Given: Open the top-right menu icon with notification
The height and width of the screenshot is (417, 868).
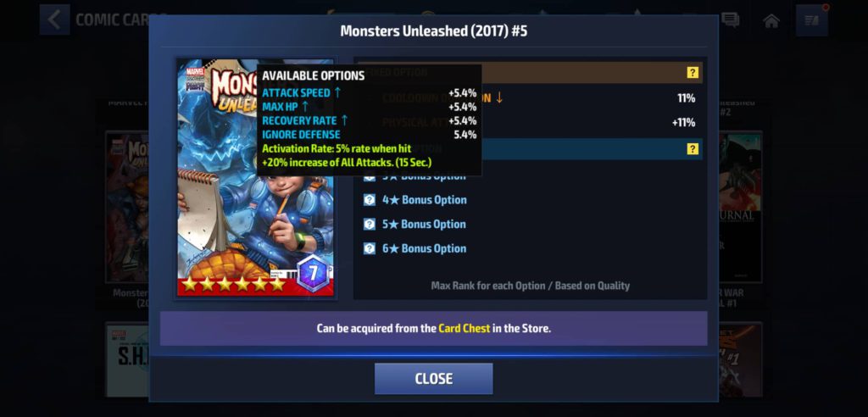Looking at the screenshot, I should point(812,20).
